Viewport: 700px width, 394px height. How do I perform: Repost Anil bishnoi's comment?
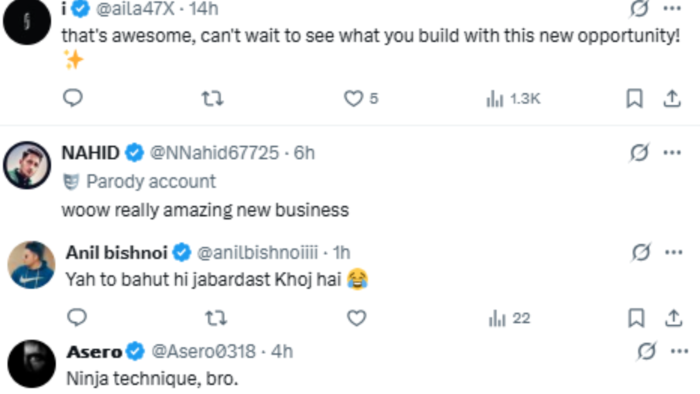click(216, 318)
